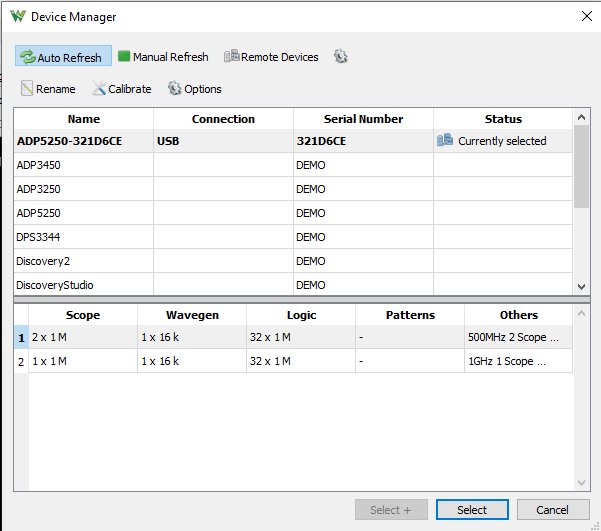Click the 2 x 1 M scope cell
The height and width of the screenshot is (531, 601).
pyautogui.click(x=83, y=337)
